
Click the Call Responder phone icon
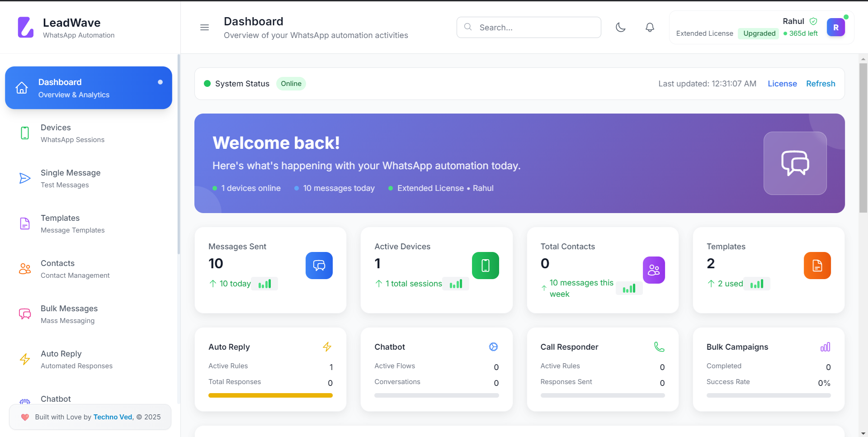click(x=659, y=347)
